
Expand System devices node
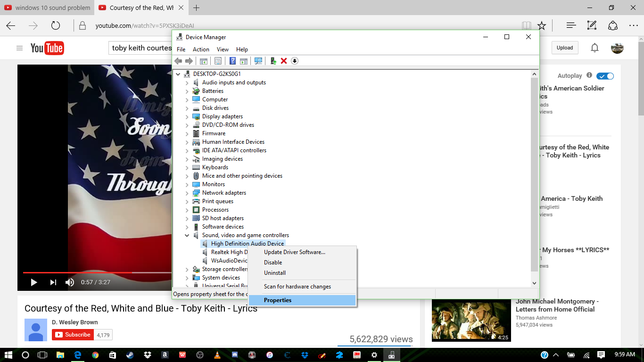tap(187, 278)
